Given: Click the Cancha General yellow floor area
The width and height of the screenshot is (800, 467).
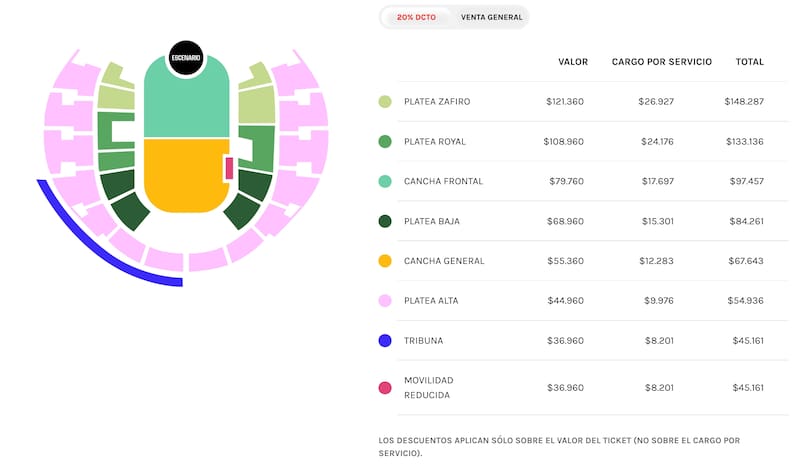Looking at the screenshot, I should pyautogui.click(x=186, y=175).
